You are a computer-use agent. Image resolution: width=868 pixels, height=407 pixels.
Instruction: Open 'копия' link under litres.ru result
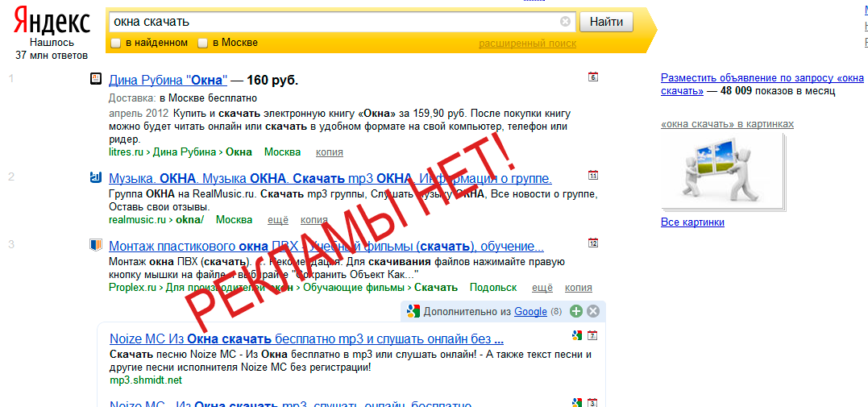[x=330, y=152]
